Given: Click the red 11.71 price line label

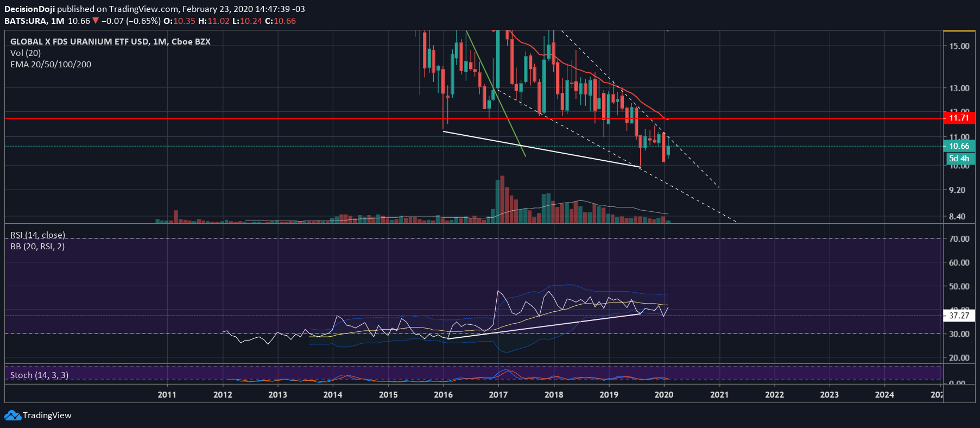Looking at the screenshot, I should click(x=959, y=118).
